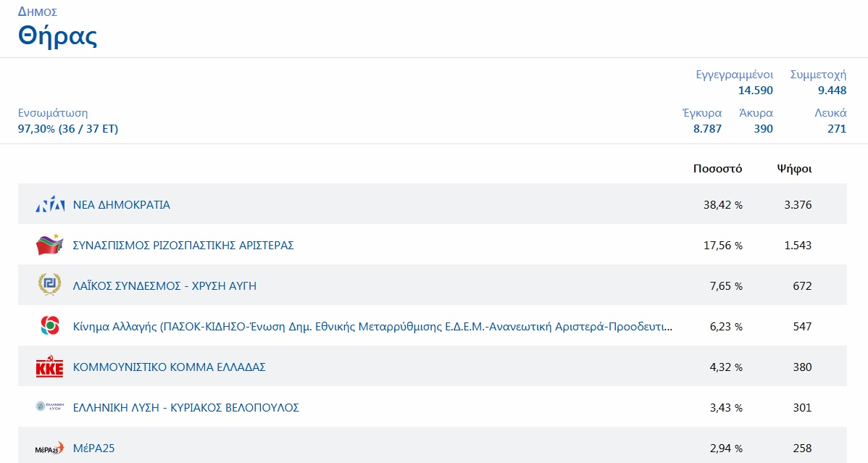Screen dimensions: 868x463
Task: Click the ΣΥΡΙΖΑ flag logo icon
Action: click(x=50, y=245)
